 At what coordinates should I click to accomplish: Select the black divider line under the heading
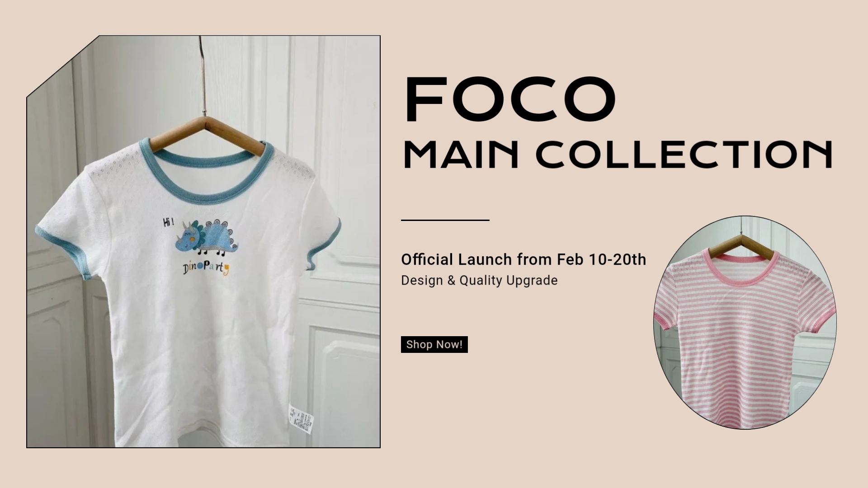[445, 220]
